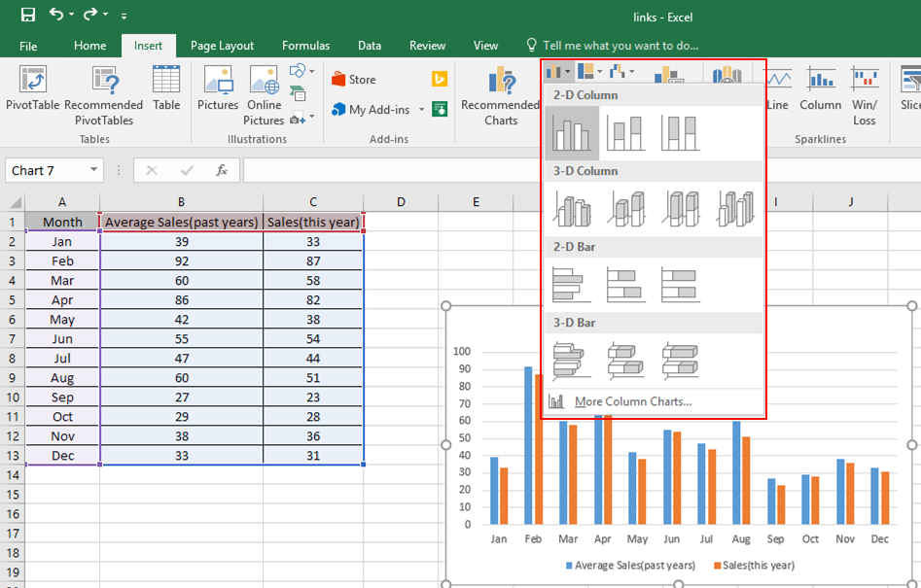Click cell C3 with value 87
This screenshot has height=588, width=921.
[x=313, y=261]
